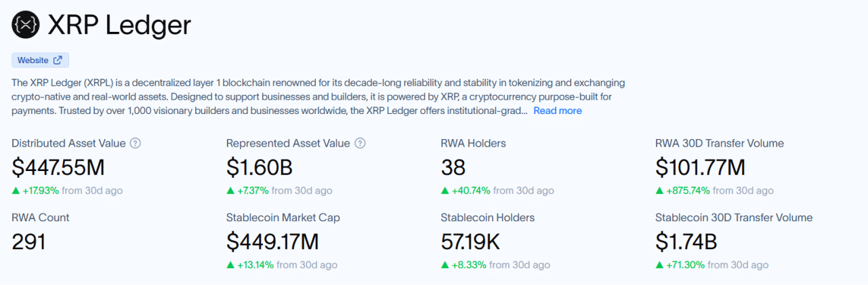Image resolution: width=868 pixels, height=285 pixels.
Task: Click the $447.55M distributed asset value
Action: click(58, 167)
